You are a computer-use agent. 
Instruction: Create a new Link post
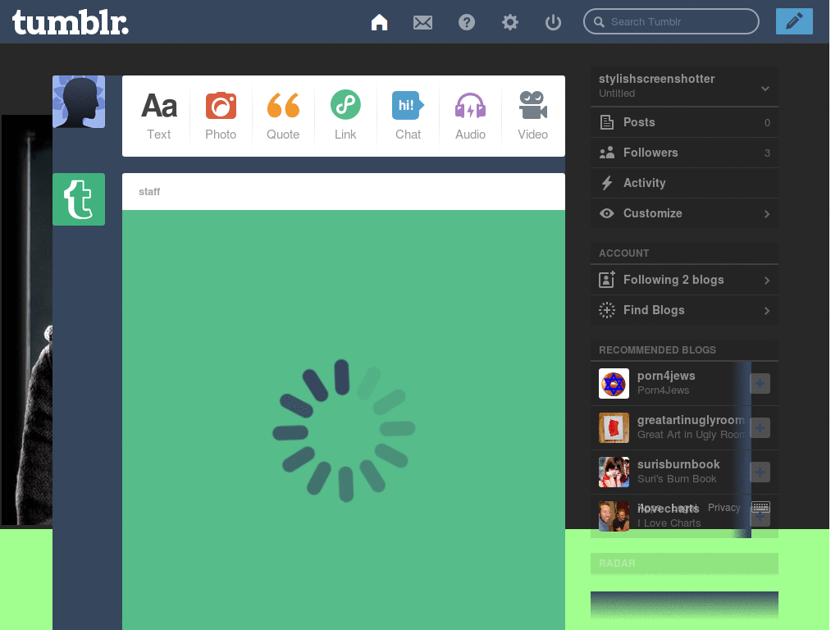pyautogui.click(x=345, y=116)
